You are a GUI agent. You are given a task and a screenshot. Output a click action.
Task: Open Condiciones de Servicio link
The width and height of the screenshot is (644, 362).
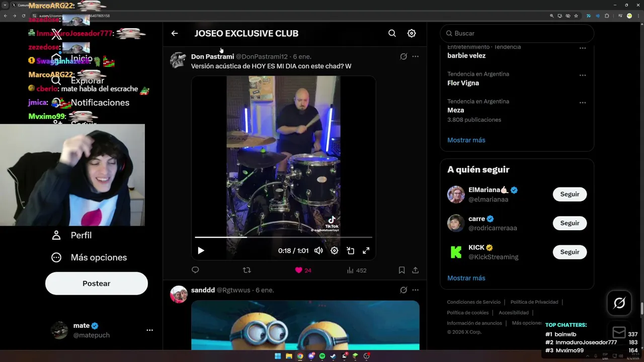(x=474, y=302)
